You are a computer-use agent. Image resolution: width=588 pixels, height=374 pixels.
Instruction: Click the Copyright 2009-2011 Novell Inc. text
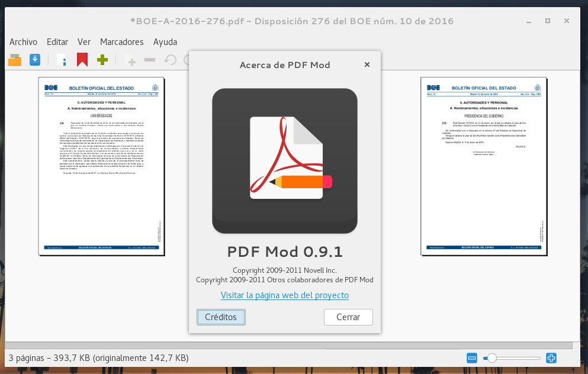point(285,270)
